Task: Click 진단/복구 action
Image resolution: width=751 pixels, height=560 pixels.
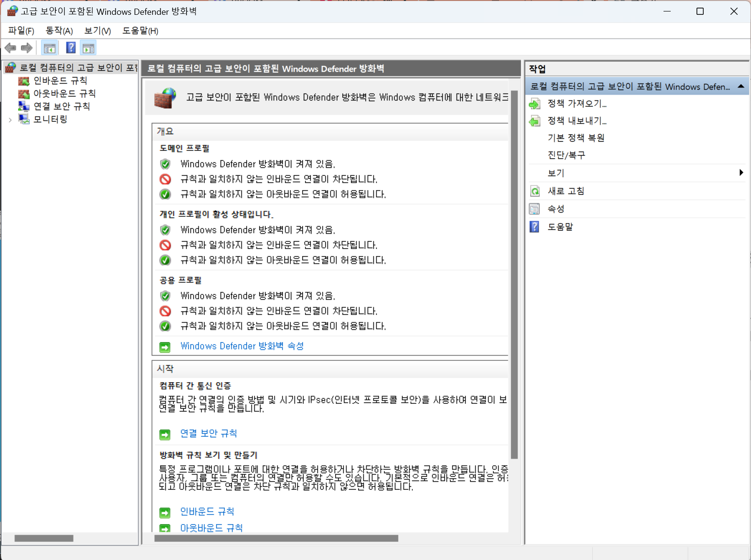Action: 566,155
